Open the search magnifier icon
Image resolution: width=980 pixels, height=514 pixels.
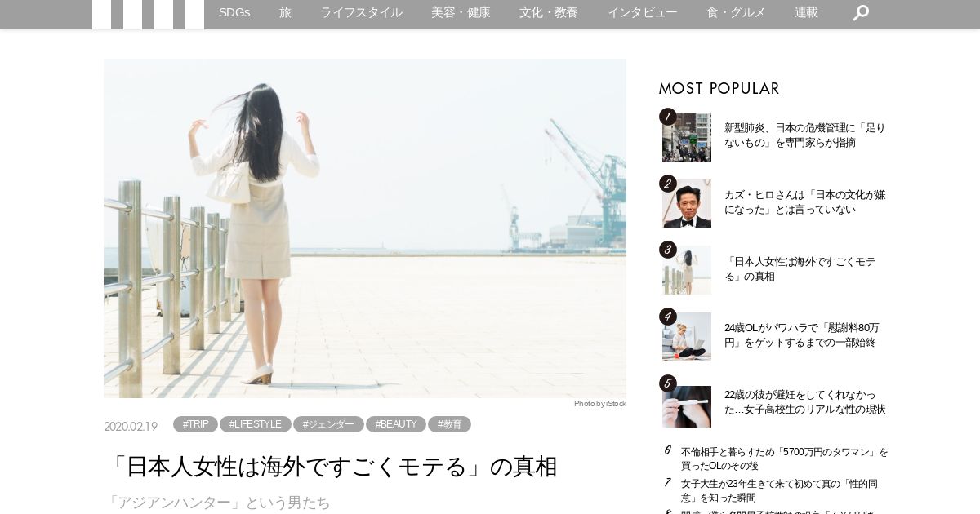coord(861,12)
